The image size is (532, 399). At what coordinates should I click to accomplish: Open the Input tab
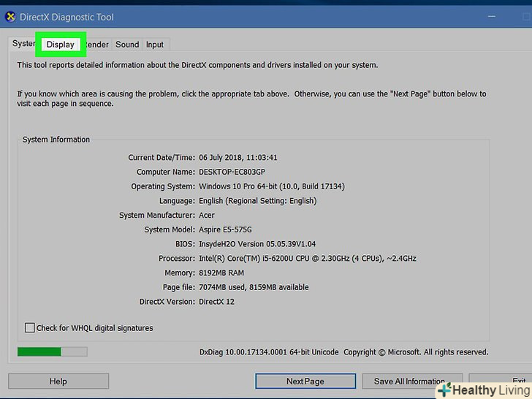[155, 45]
